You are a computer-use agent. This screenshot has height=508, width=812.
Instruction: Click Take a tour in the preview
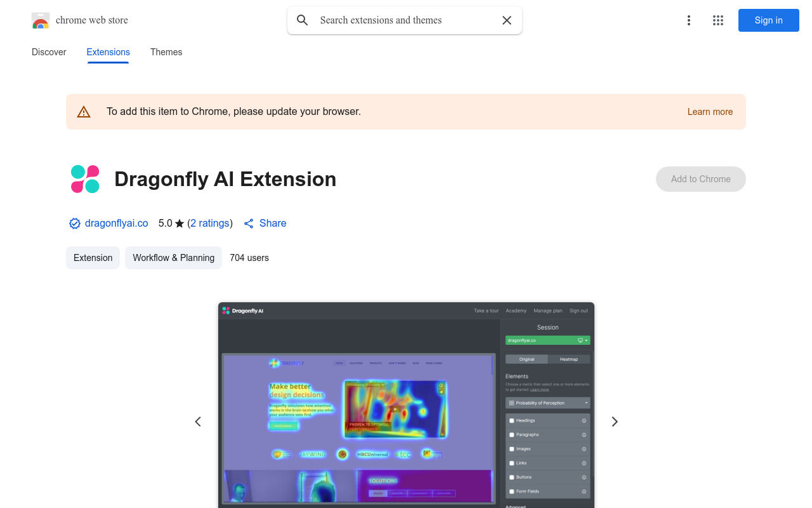[x=486, y=311]
